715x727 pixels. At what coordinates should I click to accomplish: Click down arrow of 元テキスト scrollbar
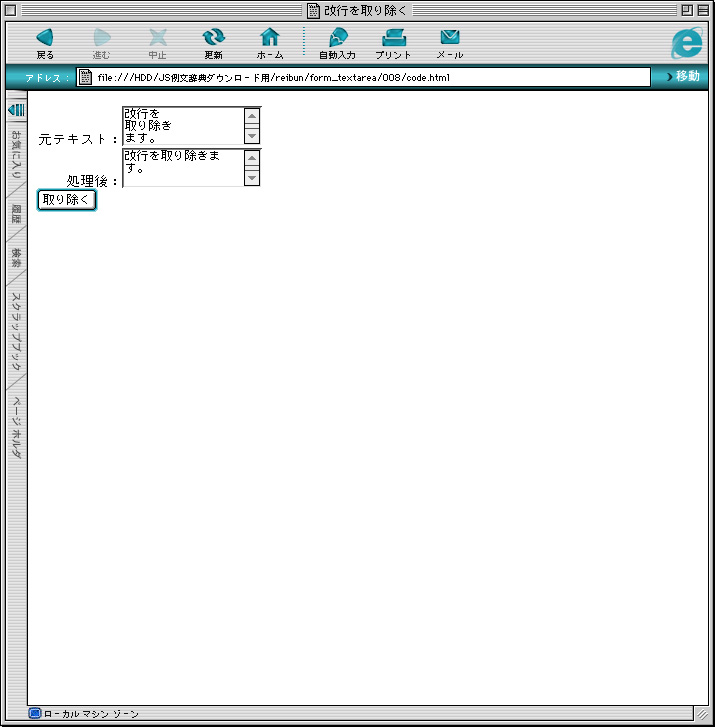coord(252,136)
